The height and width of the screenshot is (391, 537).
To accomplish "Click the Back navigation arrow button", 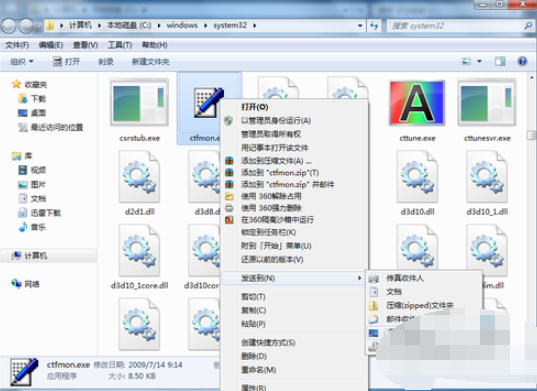I will 9,26.
